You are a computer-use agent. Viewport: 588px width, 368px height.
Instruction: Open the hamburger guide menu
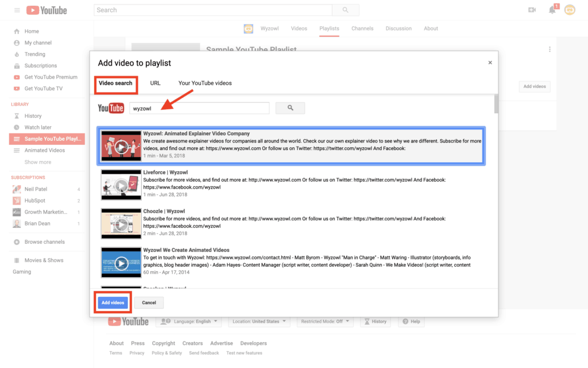(17, 10)
